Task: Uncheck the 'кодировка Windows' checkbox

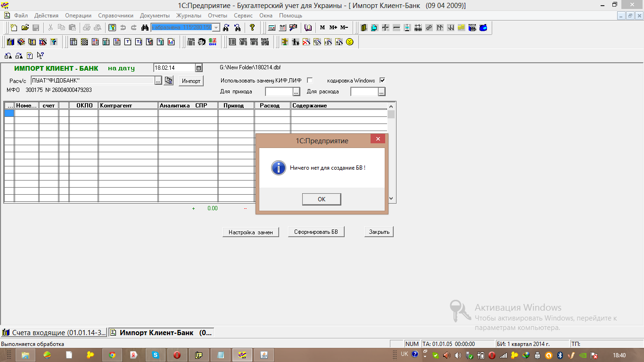Action: [382, 80]
